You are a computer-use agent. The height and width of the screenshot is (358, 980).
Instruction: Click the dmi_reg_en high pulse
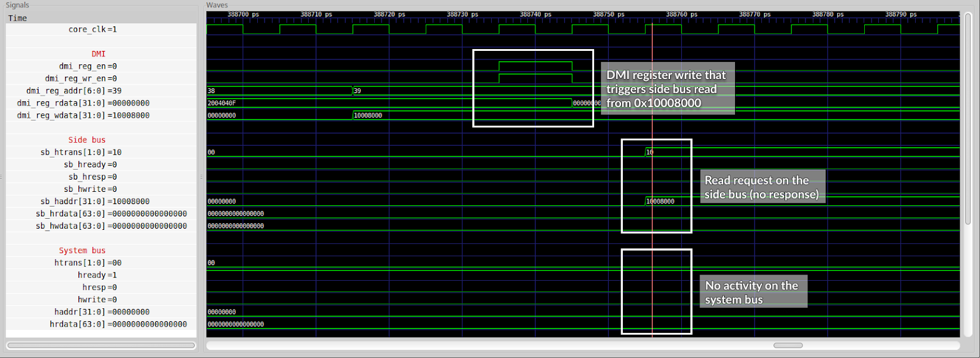pos(535,66)
